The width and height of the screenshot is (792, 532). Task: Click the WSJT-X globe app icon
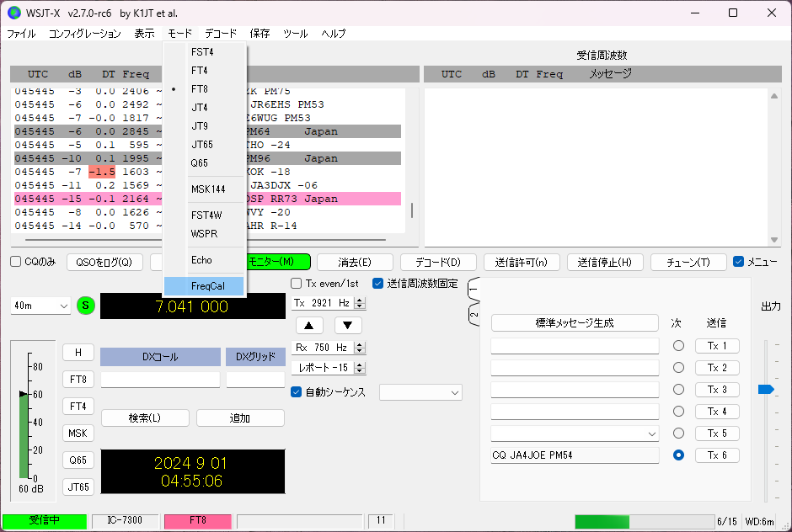tap(14, 13)
